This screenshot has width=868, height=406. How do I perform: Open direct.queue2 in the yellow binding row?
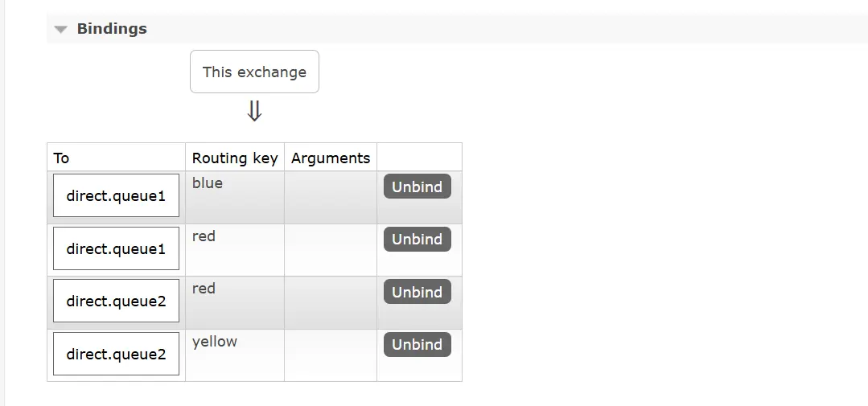click(x=116, y=354)
